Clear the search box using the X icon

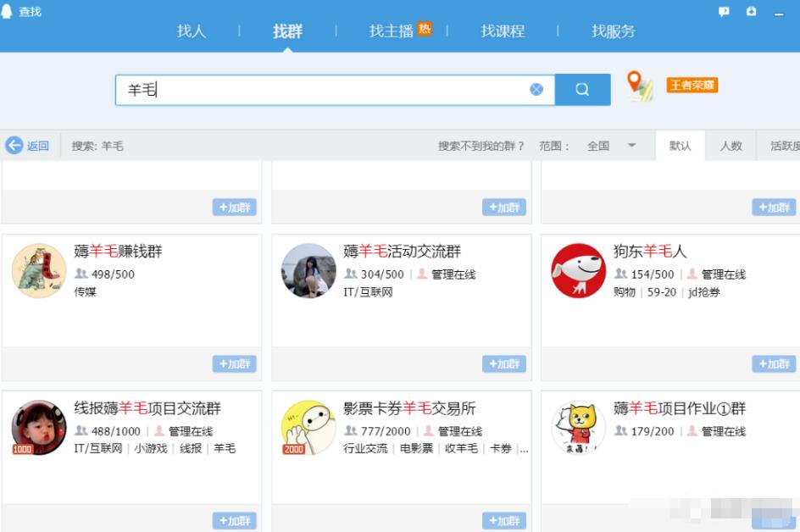coord(536,88)
